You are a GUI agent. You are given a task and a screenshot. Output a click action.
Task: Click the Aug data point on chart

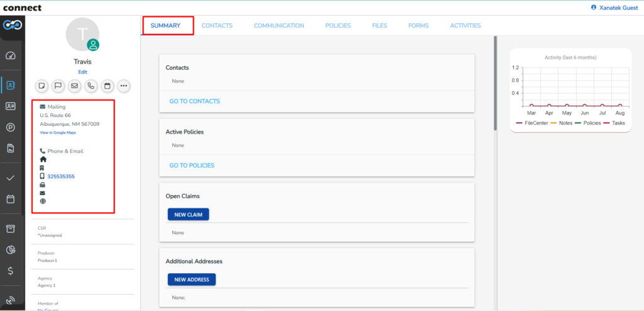pos(619,106)
